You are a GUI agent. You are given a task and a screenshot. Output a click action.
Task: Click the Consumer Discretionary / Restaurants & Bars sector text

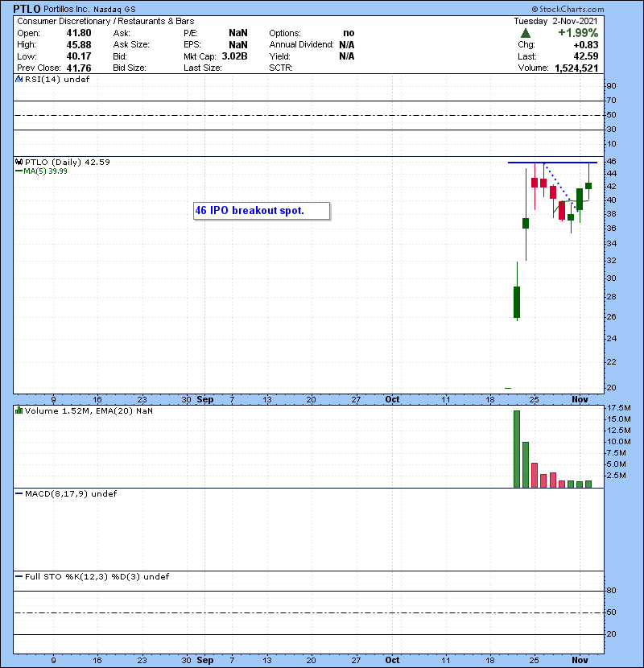pyautogui.click(x=105, y=21)
